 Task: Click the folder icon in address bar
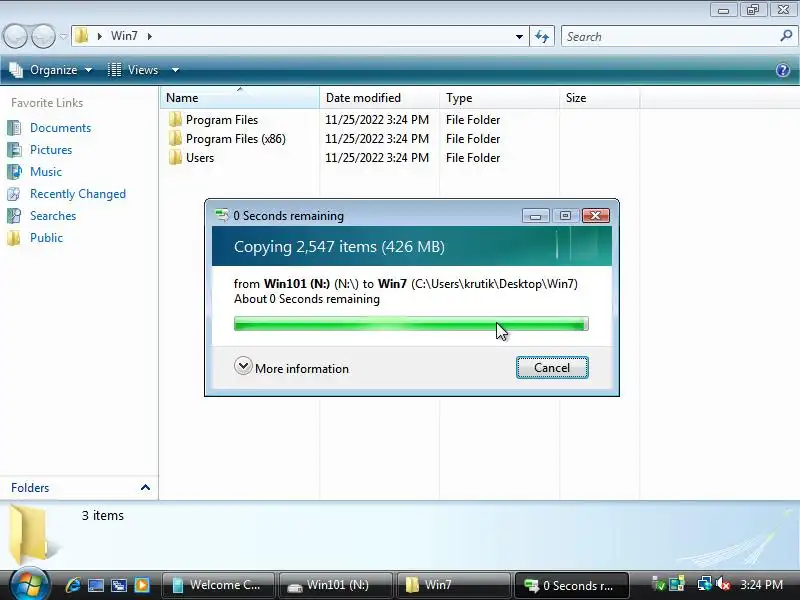pyautogui.click(x=82, y=36)
